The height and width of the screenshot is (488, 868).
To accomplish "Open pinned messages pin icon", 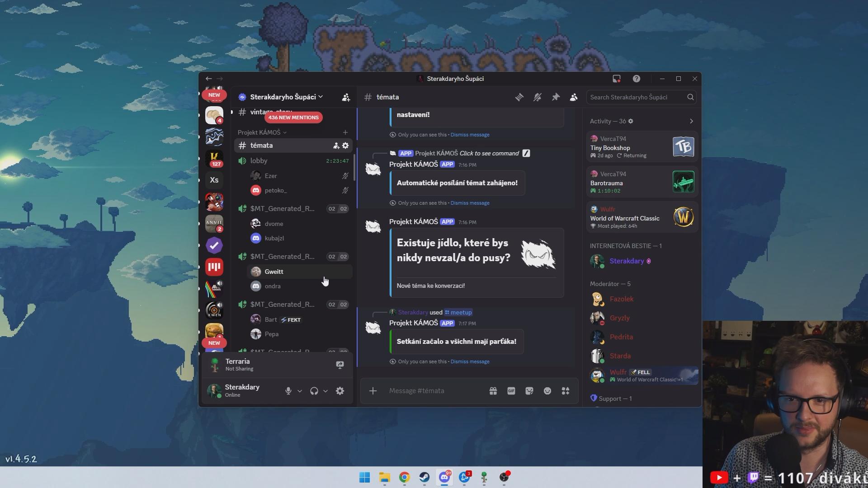I will click(556, 97).
